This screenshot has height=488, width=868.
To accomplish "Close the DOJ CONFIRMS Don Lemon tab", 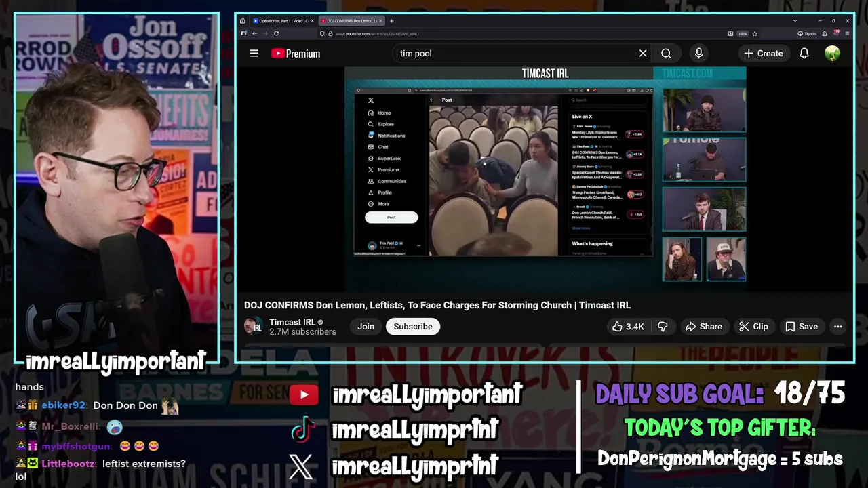I will pyautogui.click(x=380, y=21).
